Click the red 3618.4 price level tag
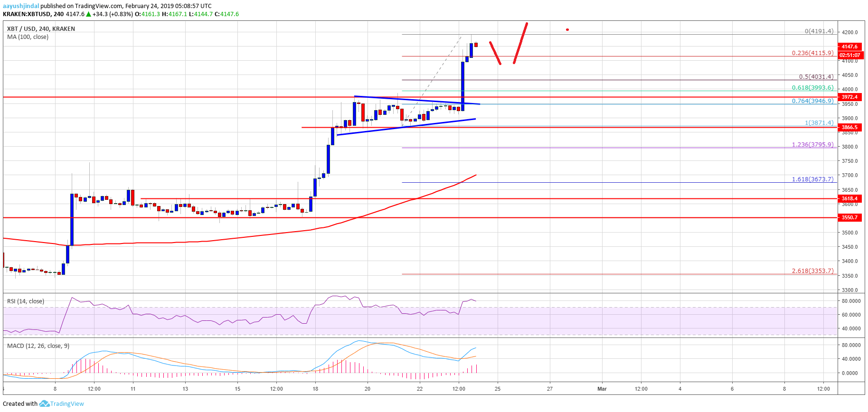This screenshot has width=868, height=412. pyautogui.click(x=849, y=198)
